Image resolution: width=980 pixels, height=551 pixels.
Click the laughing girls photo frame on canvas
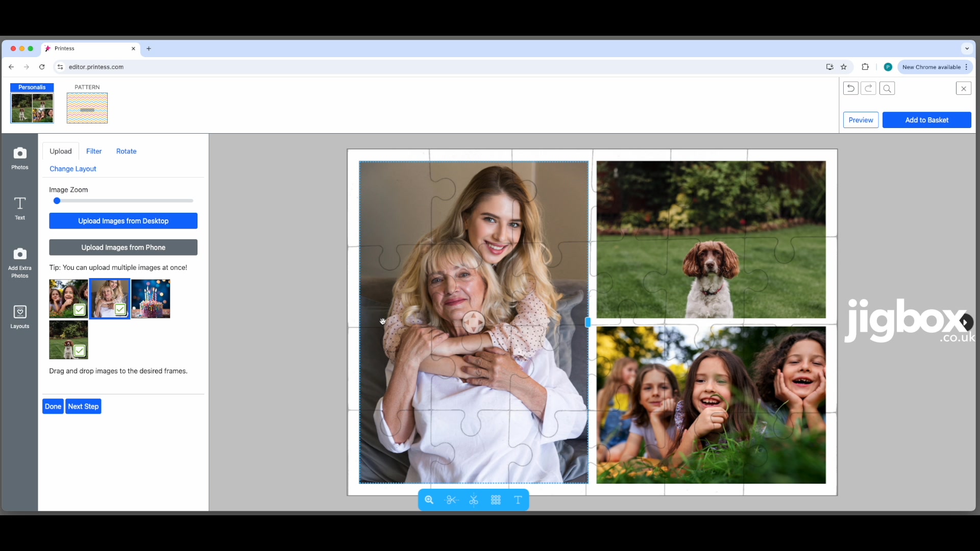tap(711, 405)
